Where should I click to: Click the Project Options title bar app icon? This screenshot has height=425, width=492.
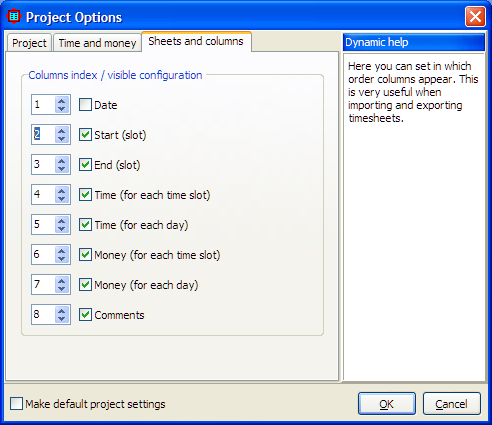click(14, 16)
